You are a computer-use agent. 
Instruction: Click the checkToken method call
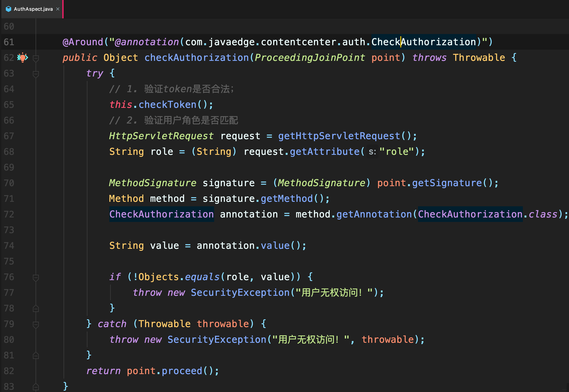[168, 105]
